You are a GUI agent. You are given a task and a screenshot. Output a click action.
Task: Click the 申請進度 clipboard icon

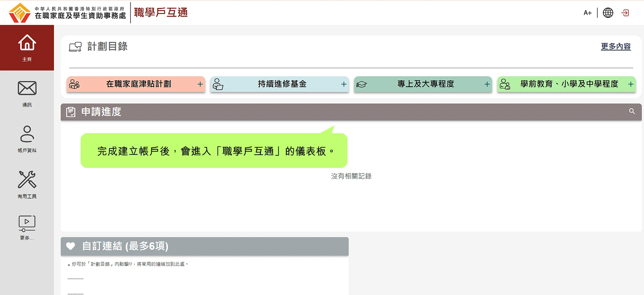[x=71, y=112]
